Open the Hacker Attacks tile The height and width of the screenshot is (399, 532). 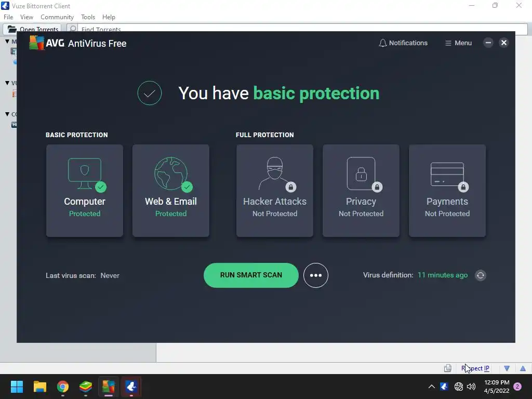[274, 191]
